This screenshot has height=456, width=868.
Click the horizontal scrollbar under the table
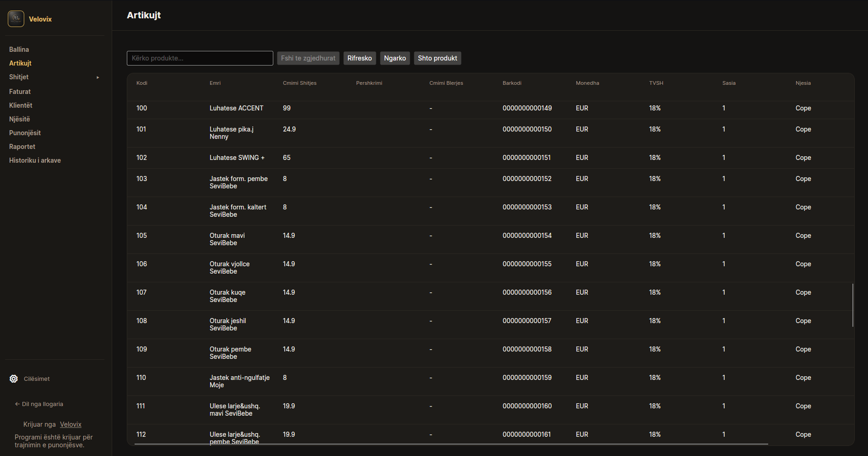(x=451, y=444)
